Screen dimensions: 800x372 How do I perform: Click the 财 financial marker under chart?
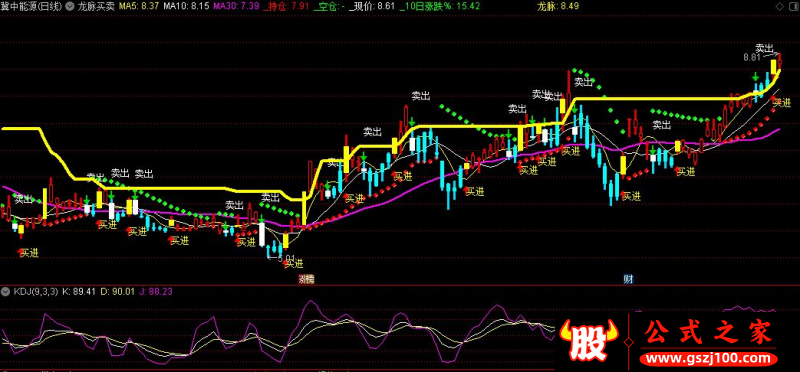628,279
